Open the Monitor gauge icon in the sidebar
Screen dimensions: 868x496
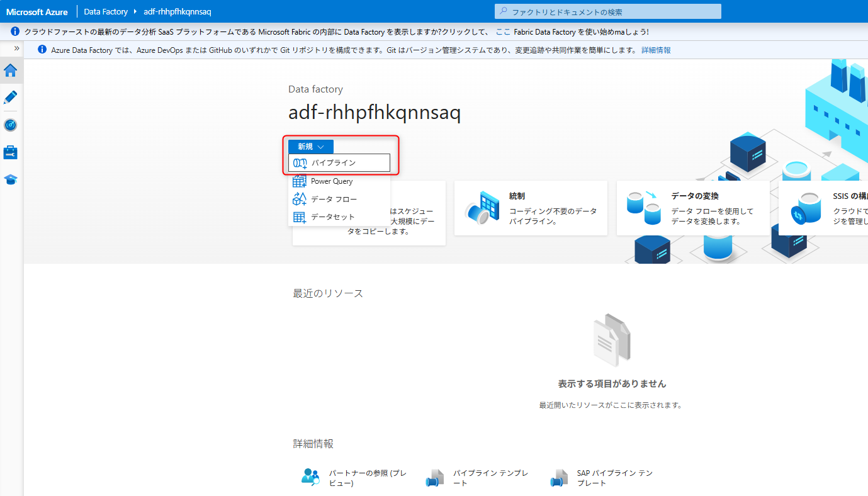(x=10, y=125)
